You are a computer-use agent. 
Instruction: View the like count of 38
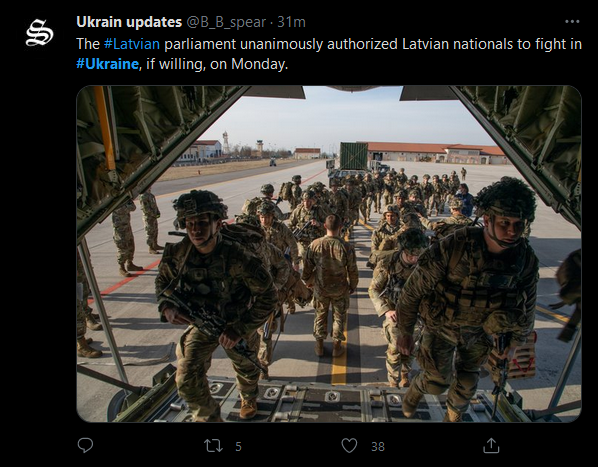point(378,446)
